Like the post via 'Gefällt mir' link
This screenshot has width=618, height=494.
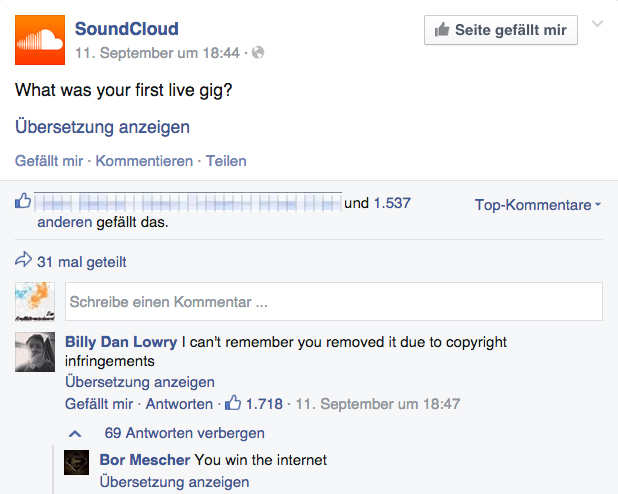coord(49,161)
